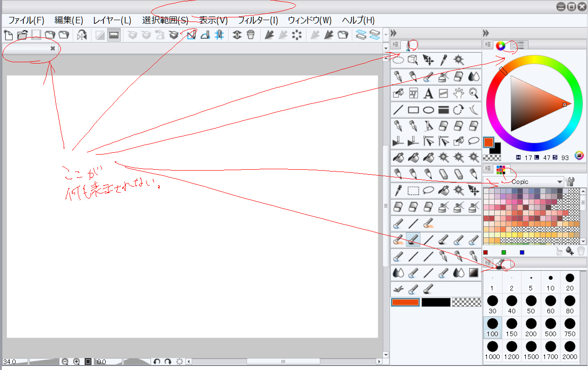Expand the tool panel menu icon

(x=397, y=45)
